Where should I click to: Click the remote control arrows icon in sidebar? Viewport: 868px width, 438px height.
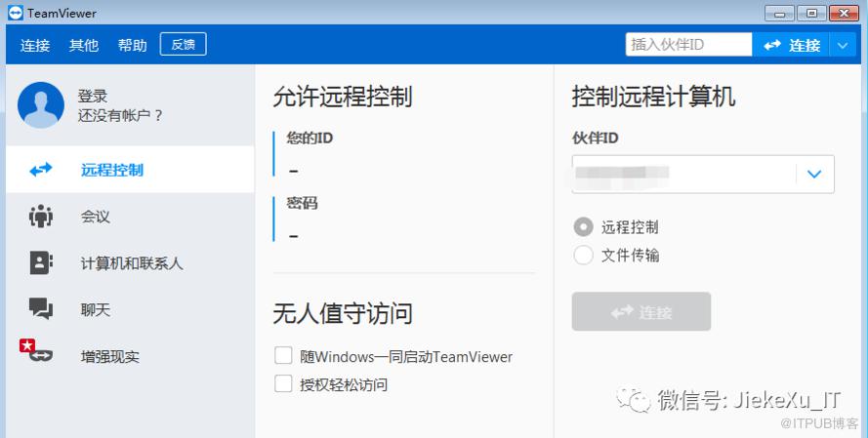(x=41, y=169)
